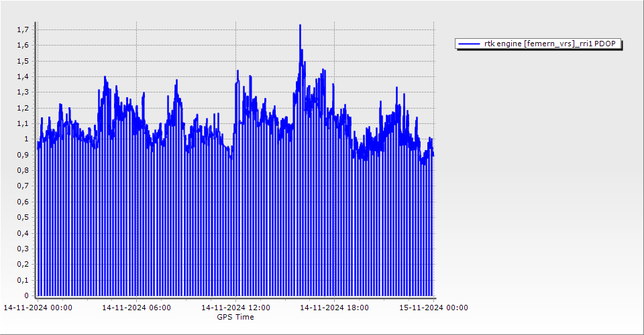The image size is (644, 335).
Task: Click the 1,5 label on y-axis
Action: 22,61
